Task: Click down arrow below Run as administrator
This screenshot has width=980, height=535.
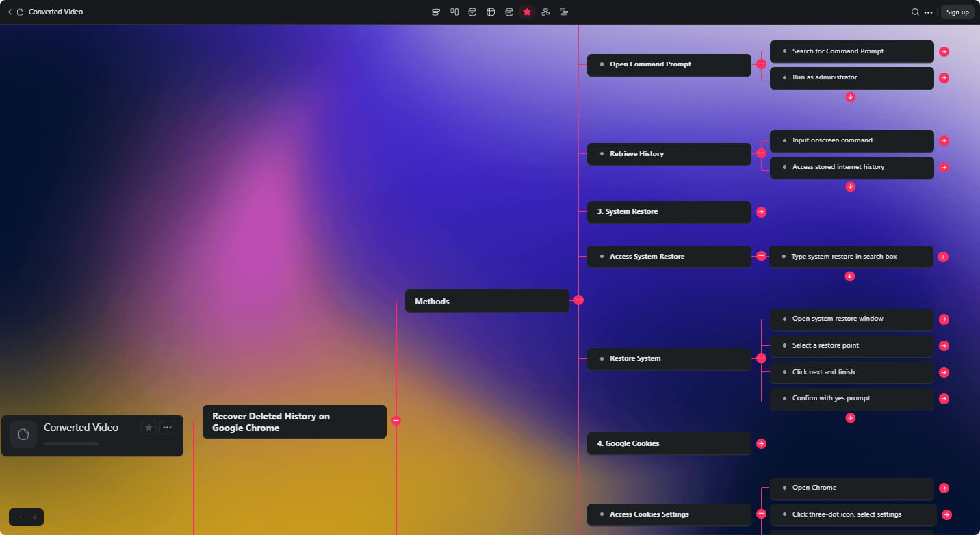Action: 850,97
